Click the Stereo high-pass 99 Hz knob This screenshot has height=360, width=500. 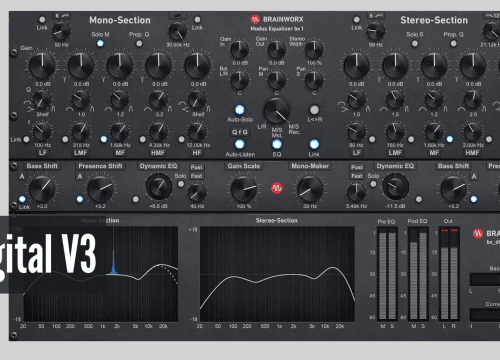click(x=376, y=31)
